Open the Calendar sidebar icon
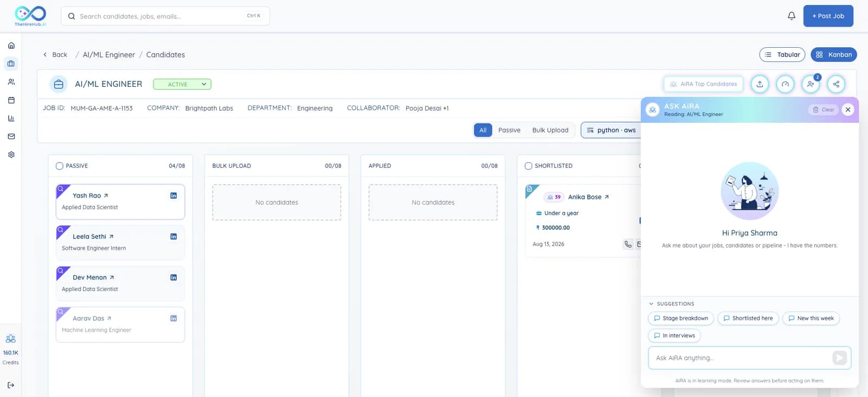Image resolution: width=868 pixels, height=397 pixels. click(x=11, y=100)
